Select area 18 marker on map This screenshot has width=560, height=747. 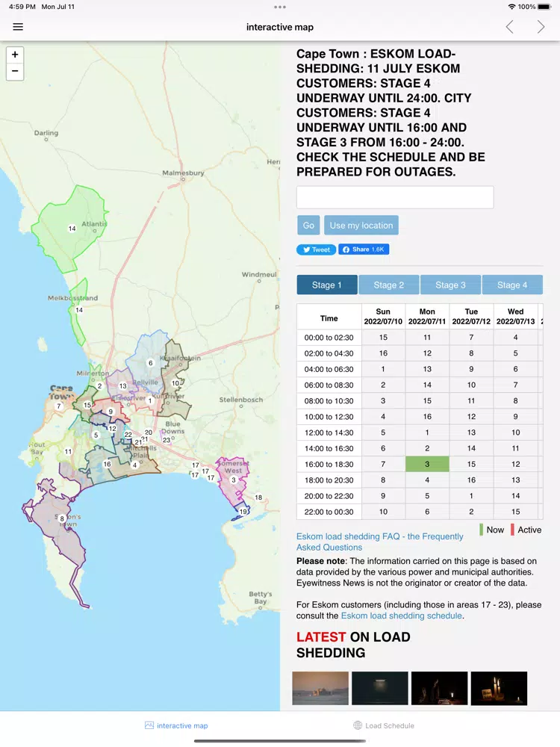coord(258,498)
